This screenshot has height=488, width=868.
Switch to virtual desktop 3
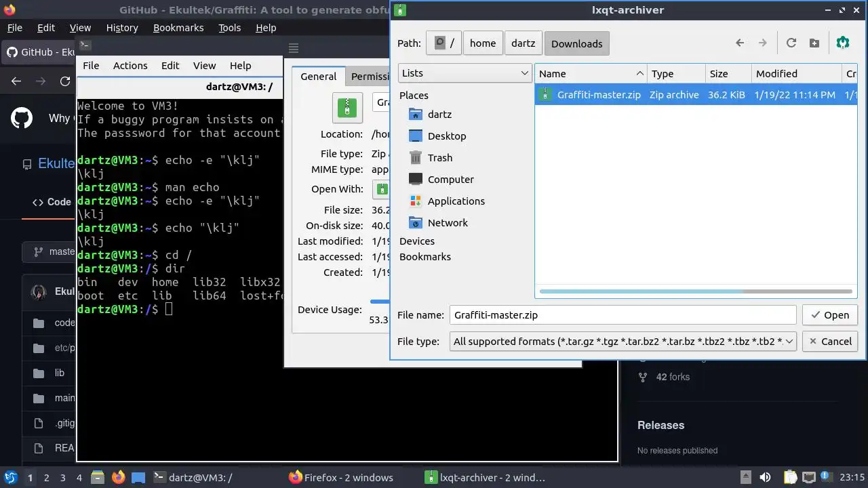click(62, 478)
